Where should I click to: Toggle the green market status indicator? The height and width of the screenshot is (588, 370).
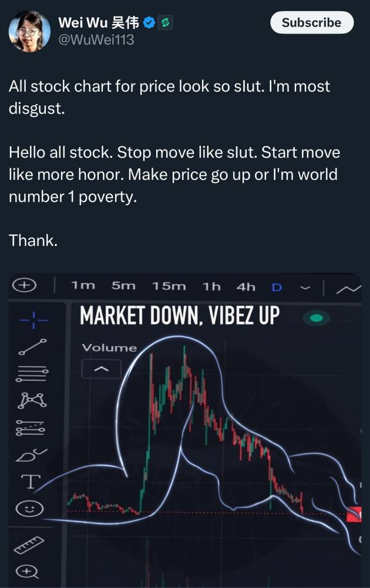tap(317, 318)
